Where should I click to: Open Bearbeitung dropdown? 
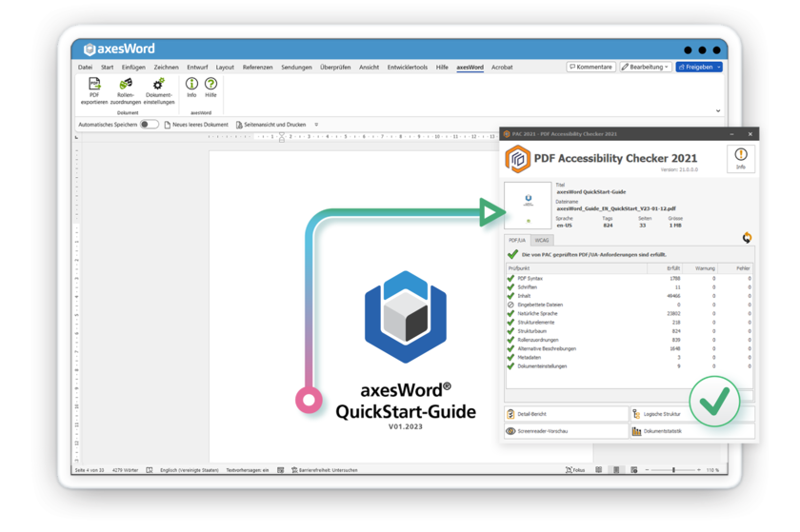click(645, 67)
